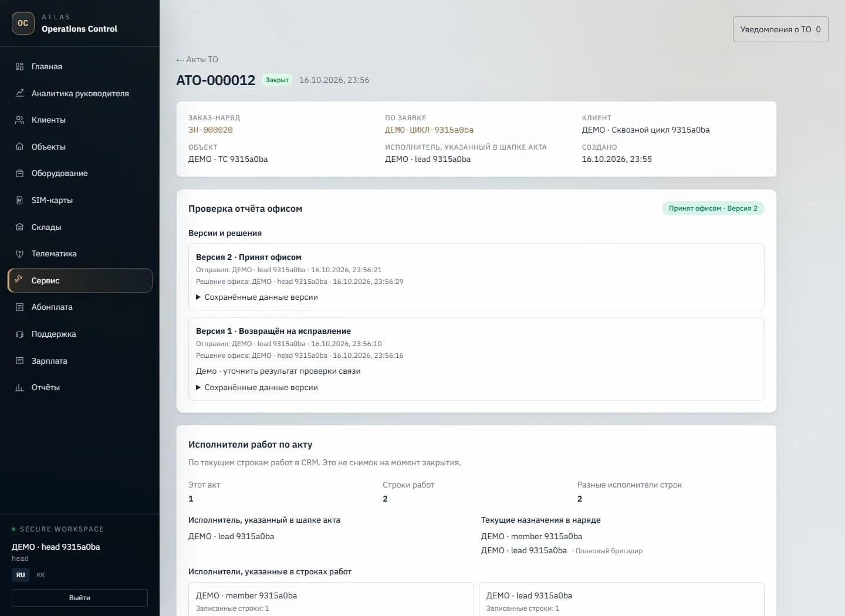Click the Проверка отчёта офисом heading

[245, 208]
